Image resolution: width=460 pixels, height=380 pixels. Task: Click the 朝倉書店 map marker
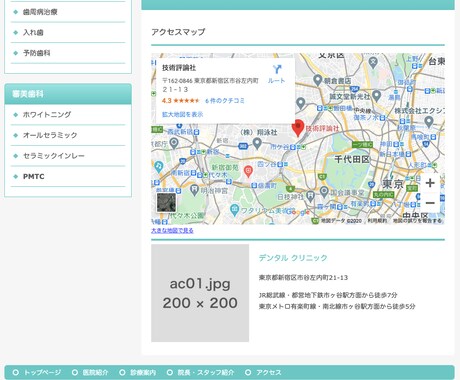tap(318, 80)
